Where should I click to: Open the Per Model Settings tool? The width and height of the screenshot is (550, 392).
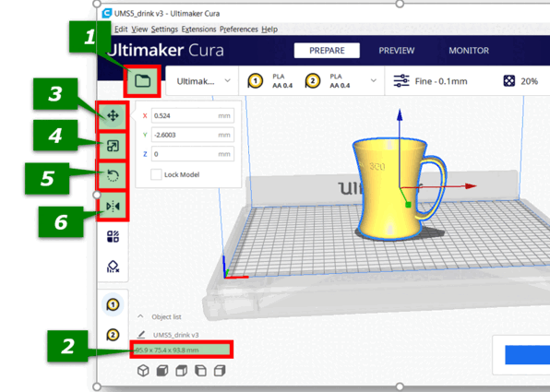pos(113,236)
